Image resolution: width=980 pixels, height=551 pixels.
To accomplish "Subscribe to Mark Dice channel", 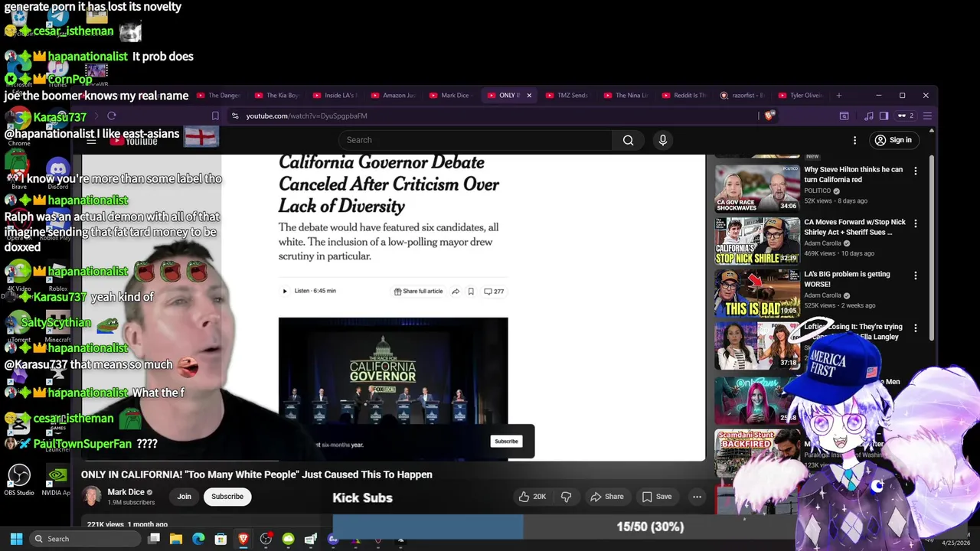I will click(227, 497).
